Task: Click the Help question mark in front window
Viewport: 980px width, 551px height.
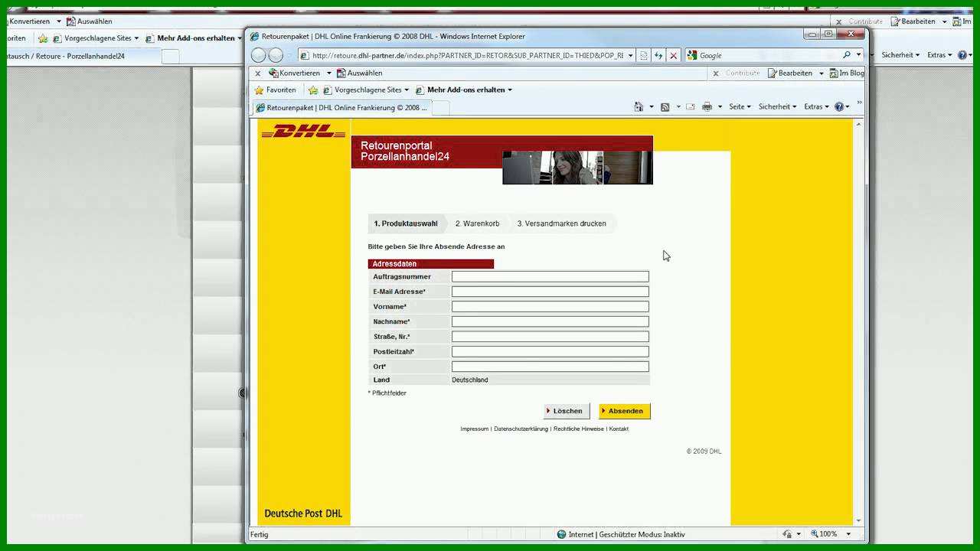Action: tap(839, 106)
